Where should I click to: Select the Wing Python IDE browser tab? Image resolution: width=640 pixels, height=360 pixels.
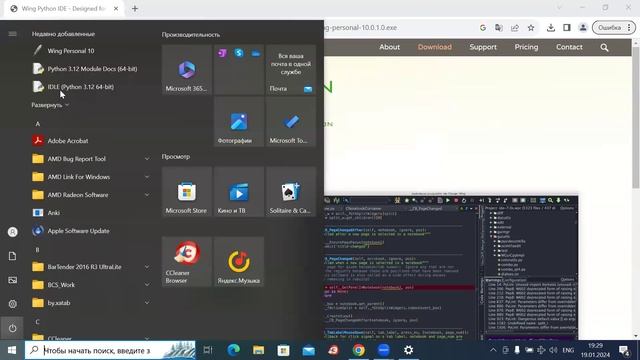point(63,9)
